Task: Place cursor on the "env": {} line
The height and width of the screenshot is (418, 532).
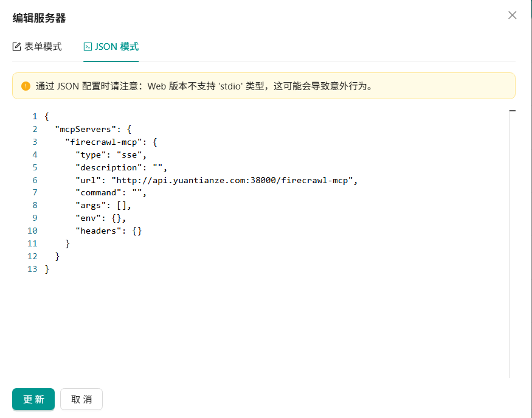Action: (x=100, y=218)
